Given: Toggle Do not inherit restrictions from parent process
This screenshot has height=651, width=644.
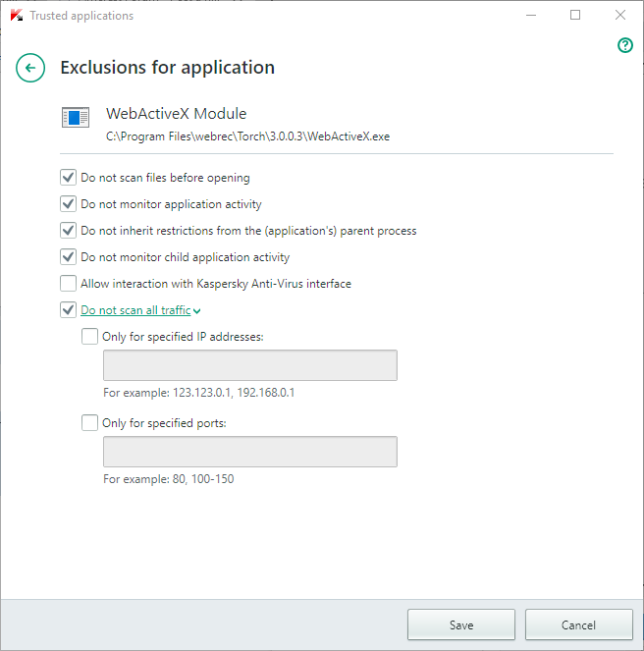Looking at the screenshot, I should click(x=68, y=231).
